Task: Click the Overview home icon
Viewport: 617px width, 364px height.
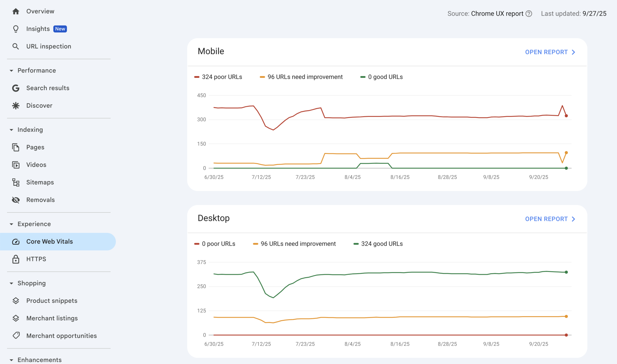Action: coord(16,11)
